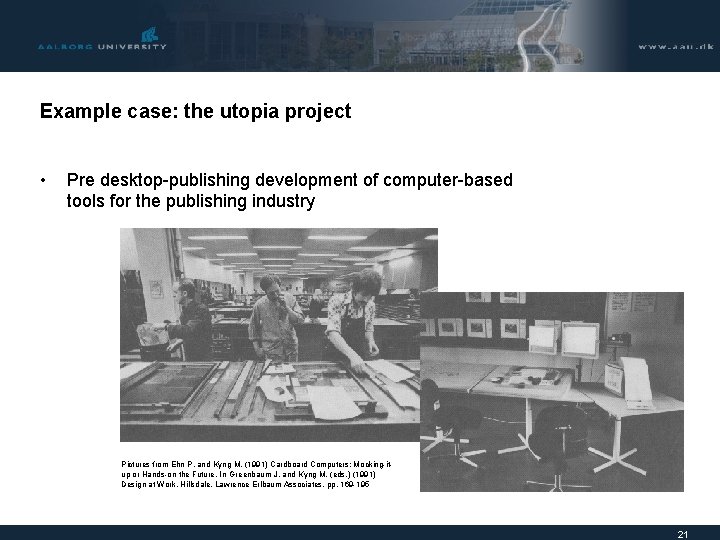
Task: Click the man on phone in the photo
Action: pyautogui.click(x=274, y=317)
